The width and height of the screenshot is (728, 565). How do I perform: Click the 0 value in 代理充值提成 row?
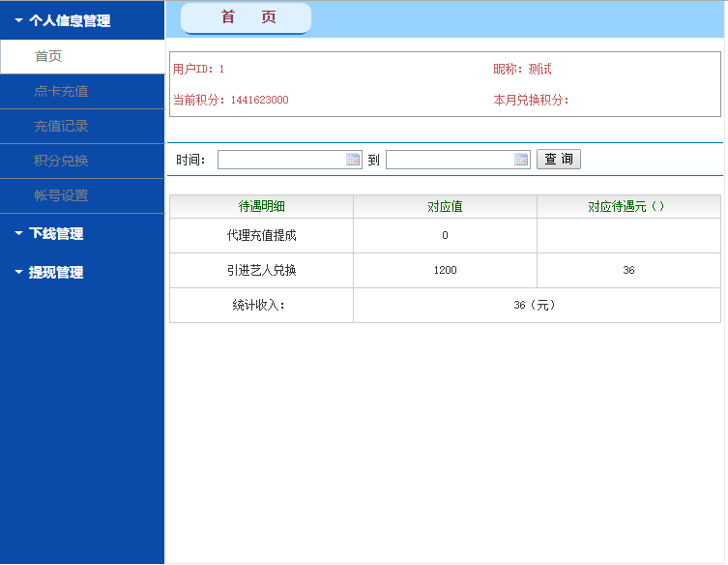445,235
